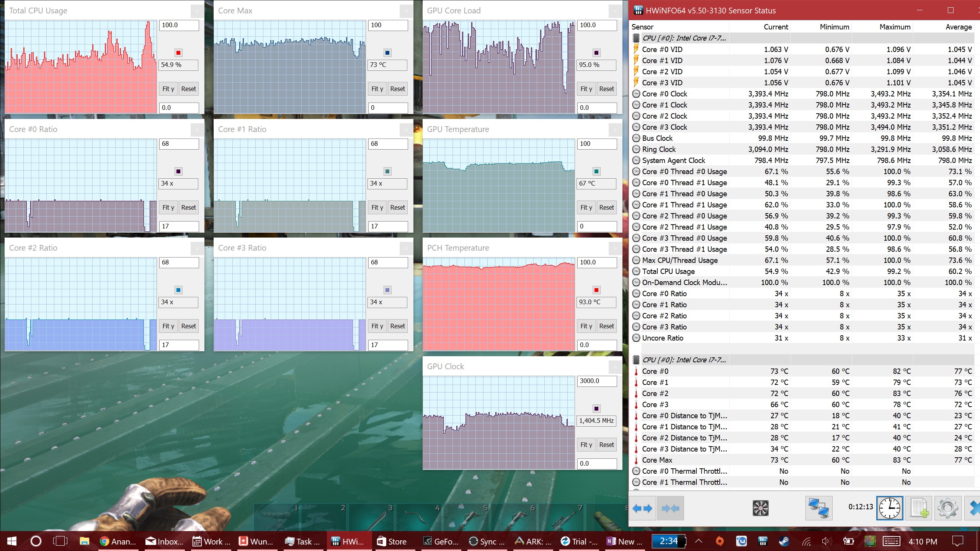Open the touch keyboard tray icon
Viewport: 980px width, 551px height.
tap(891, 541)
